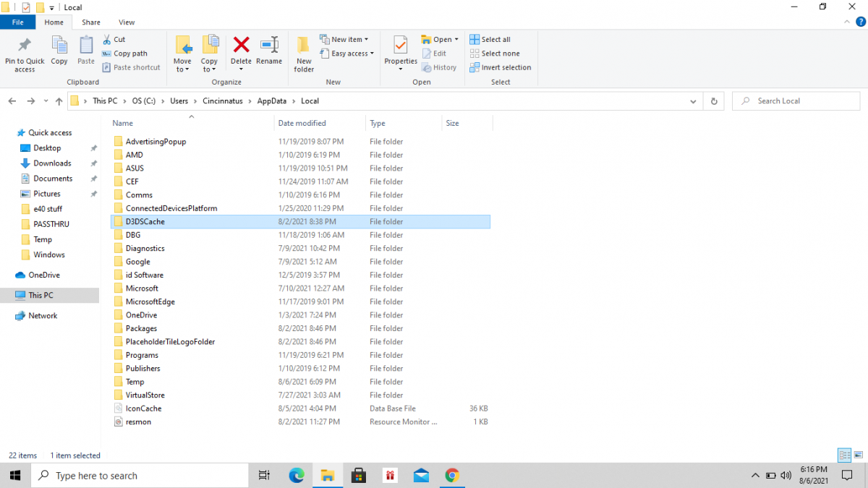868x488 pixels.
Task: Switch to large icons view layout
Action: tap(857, 455)
